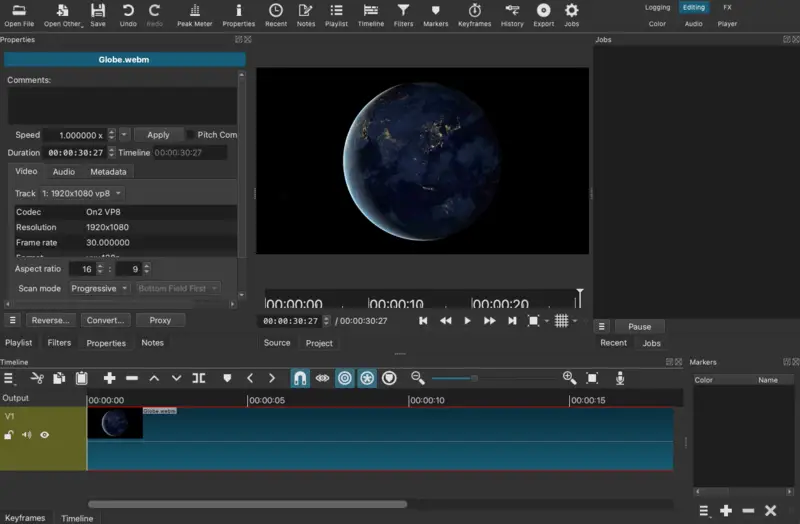Click the timeline paste clipboard icon
Screen dimensions: 800x524
(82, 378)
